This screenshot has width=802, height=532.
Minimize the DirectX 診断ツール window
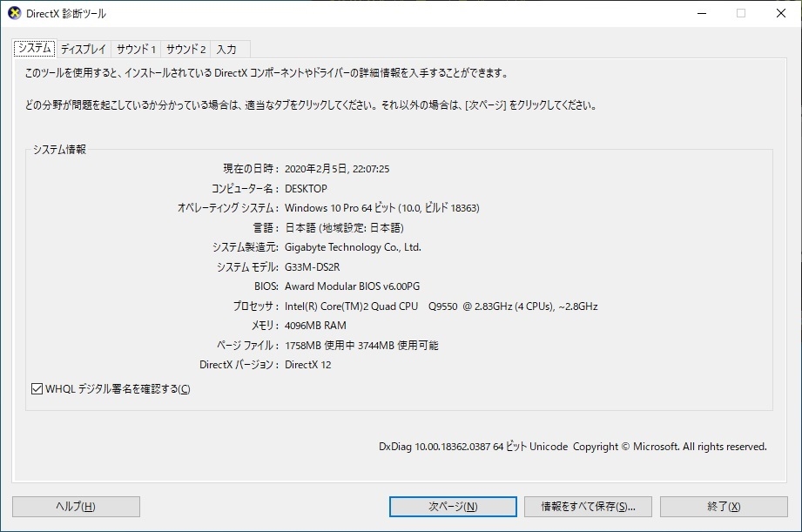702,13
